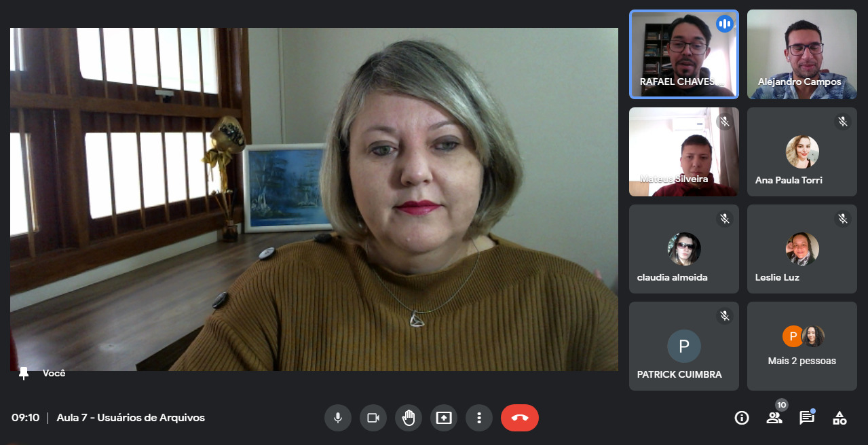Leave the call
The image size is (868, 445).
(520, 418)
